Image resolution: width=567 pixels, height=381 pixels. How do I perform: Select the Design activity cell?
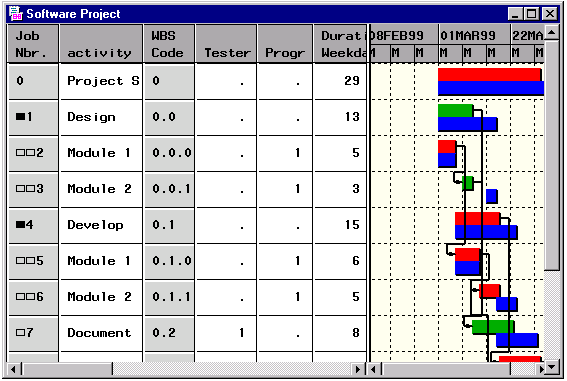(101, 117)
